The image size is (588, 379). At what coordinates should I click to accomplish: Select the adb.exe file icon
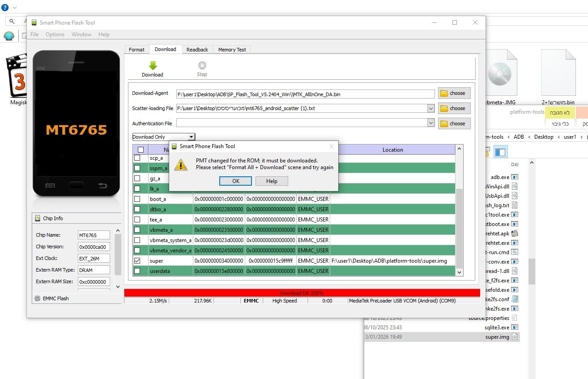coord(515,177)
